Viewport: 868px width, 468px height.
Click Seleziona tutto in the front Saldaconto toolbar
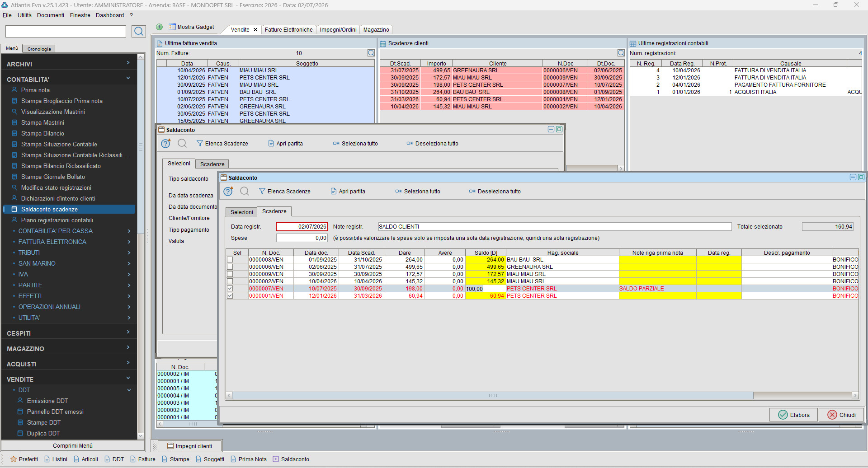(418, 192)
